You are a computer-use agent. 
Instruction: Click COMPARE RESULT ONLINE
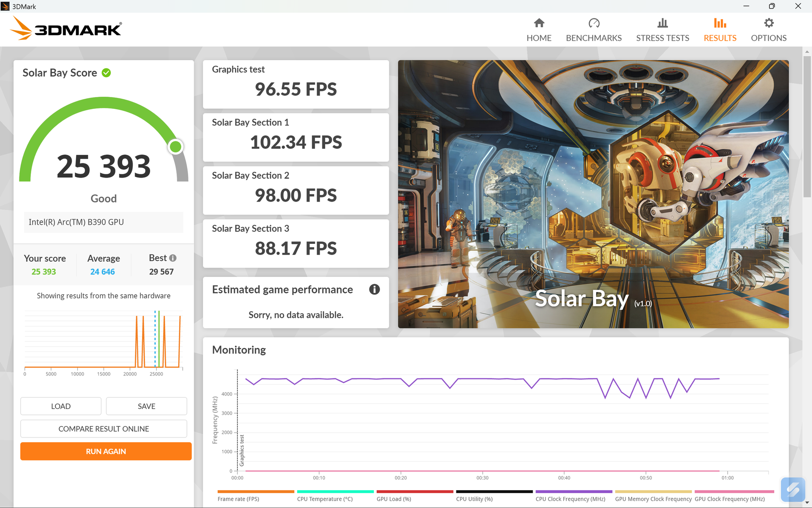(x=103, y=429)
